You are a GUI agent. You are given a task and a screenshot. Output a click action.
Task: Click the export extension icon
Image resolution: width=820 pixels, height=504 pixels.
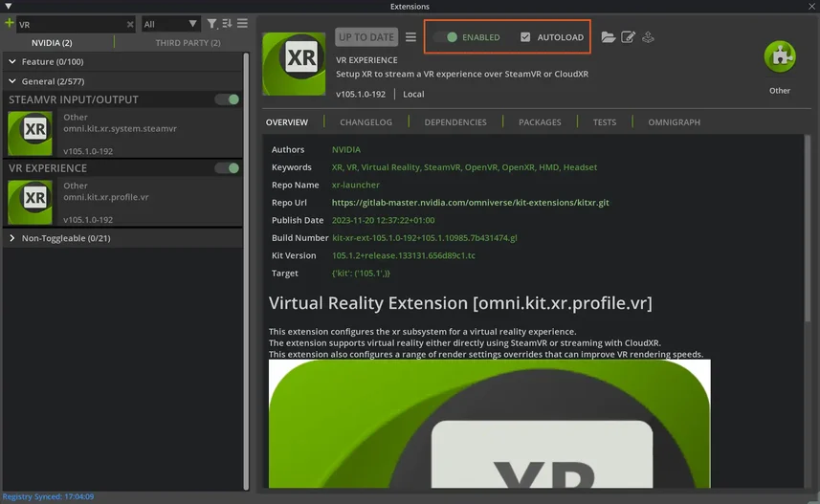[x=648, y=37]
